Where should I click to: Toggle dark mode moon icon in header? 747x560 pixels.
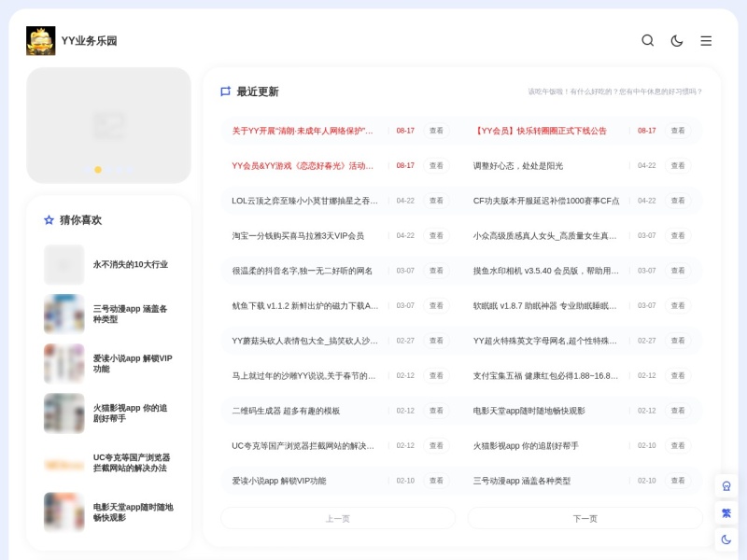pos(676,41)
